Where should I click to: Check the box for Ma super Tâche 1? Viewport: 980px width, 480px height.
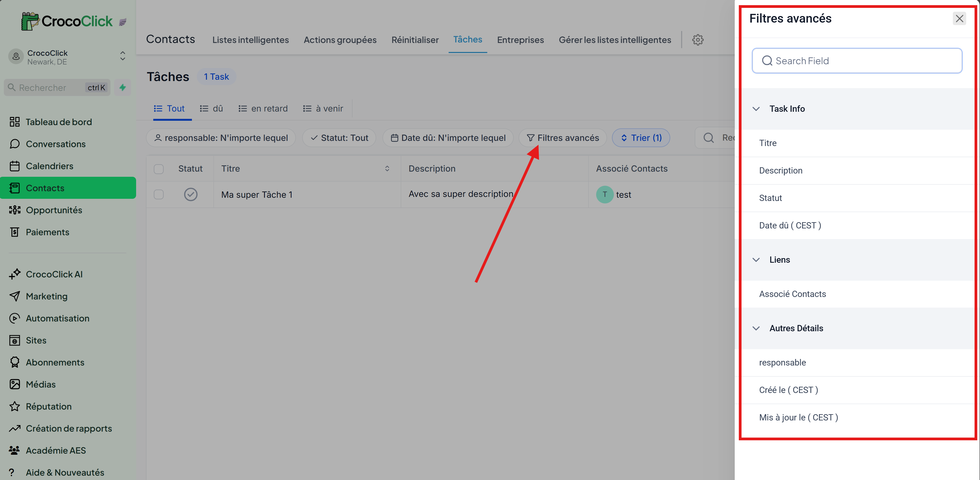[x=159, y=194]
